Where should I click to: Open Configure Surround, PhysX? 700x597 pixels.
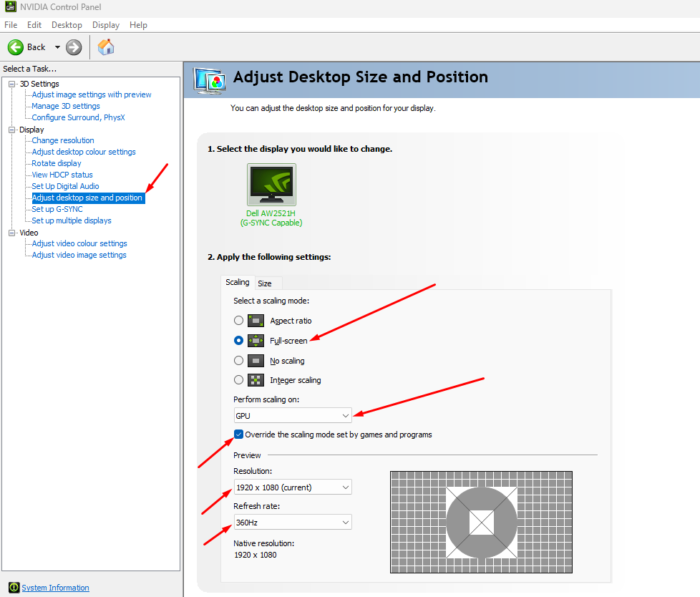tap(78, 117)
